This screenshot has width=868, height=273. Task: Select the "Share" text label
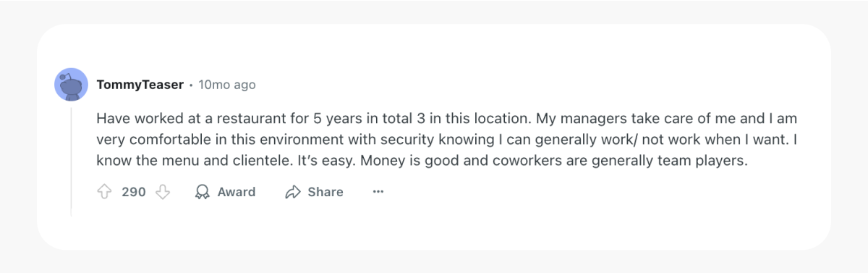pyautogui.click(x=325, y=192)
